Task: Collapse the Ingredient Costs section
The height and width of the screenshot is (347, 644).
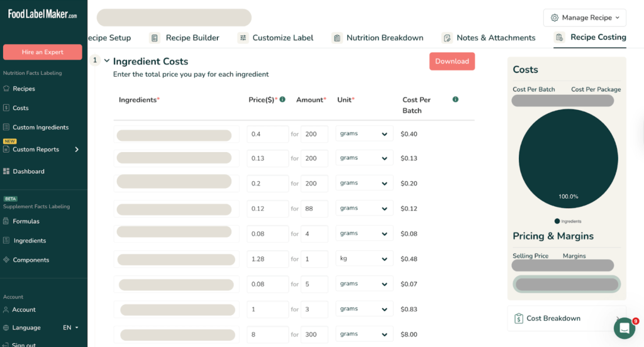Action: 107,61
